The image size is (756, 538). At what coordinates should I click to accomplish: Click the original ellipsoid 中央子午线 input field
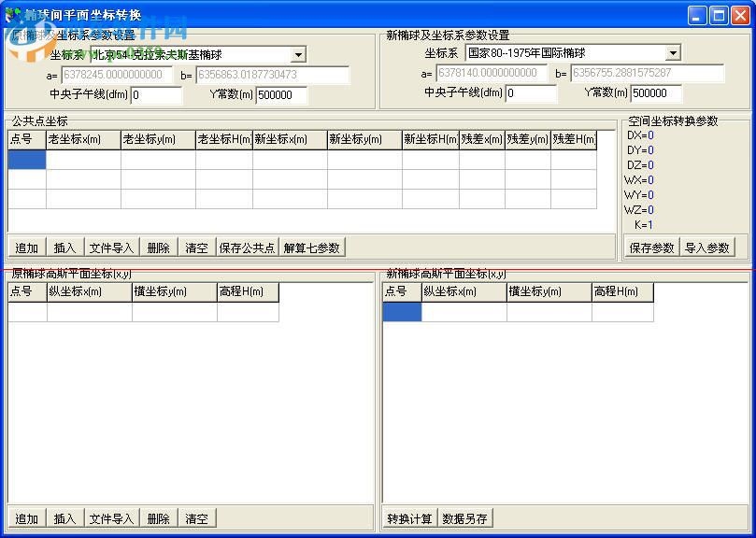[156, 95]
